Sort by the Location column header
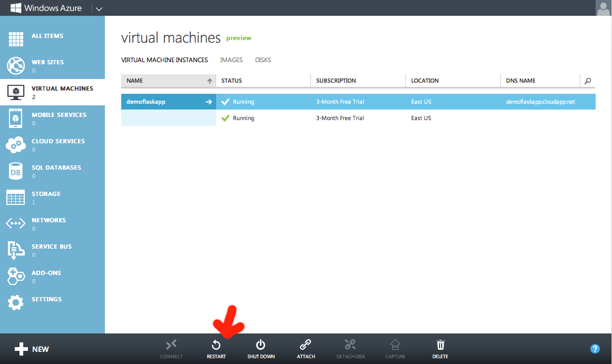Screen dimensions: 612x364 tap(453, 81)
